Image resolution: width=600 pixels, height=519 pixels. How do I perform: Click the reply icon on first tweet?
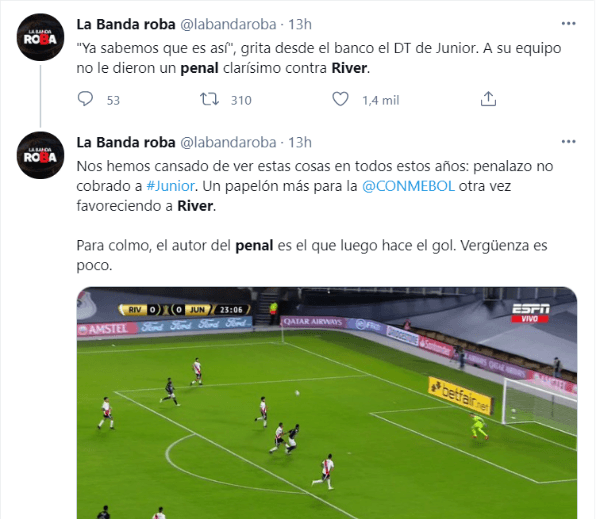pos(85,99)
